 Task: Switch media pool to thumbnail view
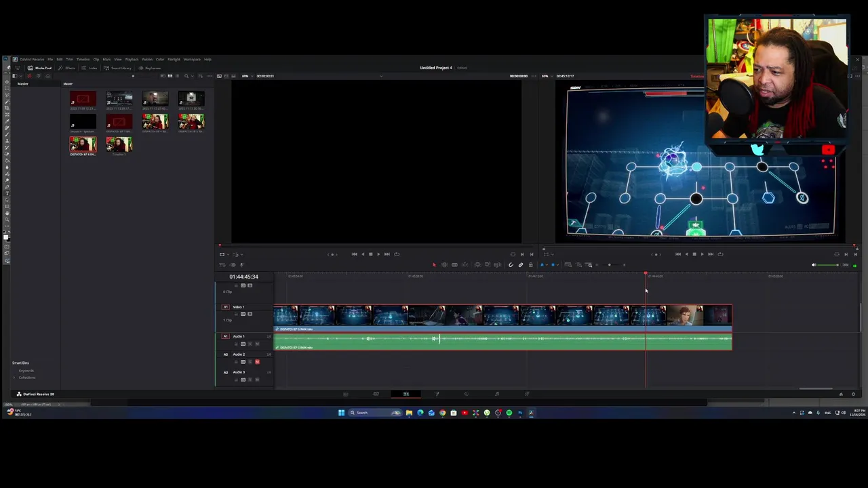coord(170,76)
